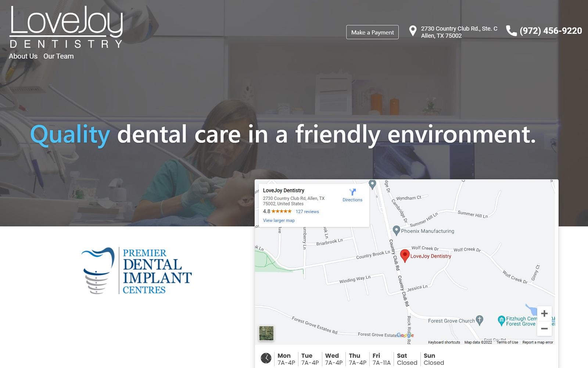
Task: Click the Forest Grove Estates Rd label at lower left
Action: [315, 325]
